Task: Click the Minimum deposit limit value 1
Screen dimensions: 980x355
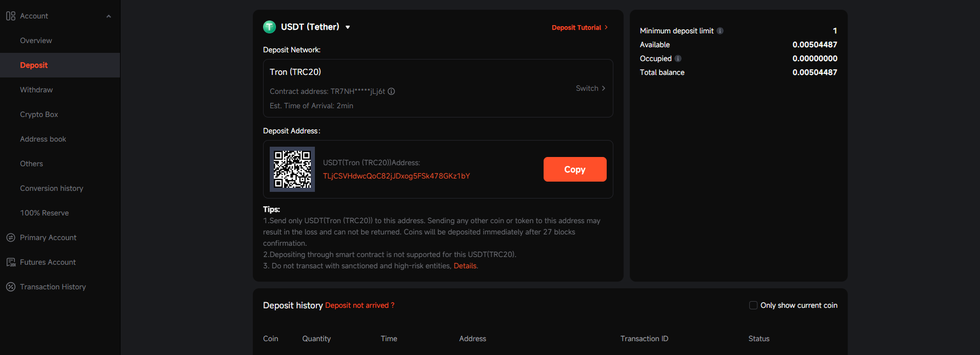Action: pos(835,31)
